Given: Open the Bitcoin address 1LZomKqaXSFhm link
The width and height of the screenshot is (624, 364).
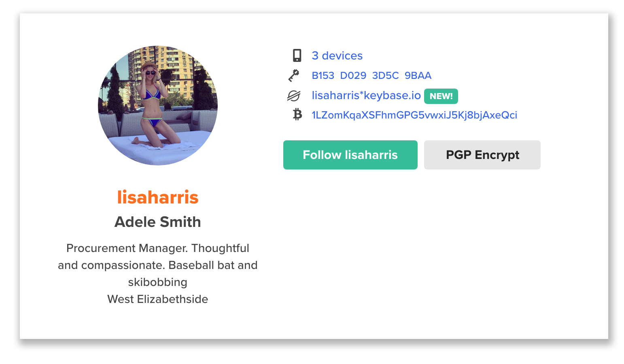Looking at the screenshot, I should [x=414, y=115].
